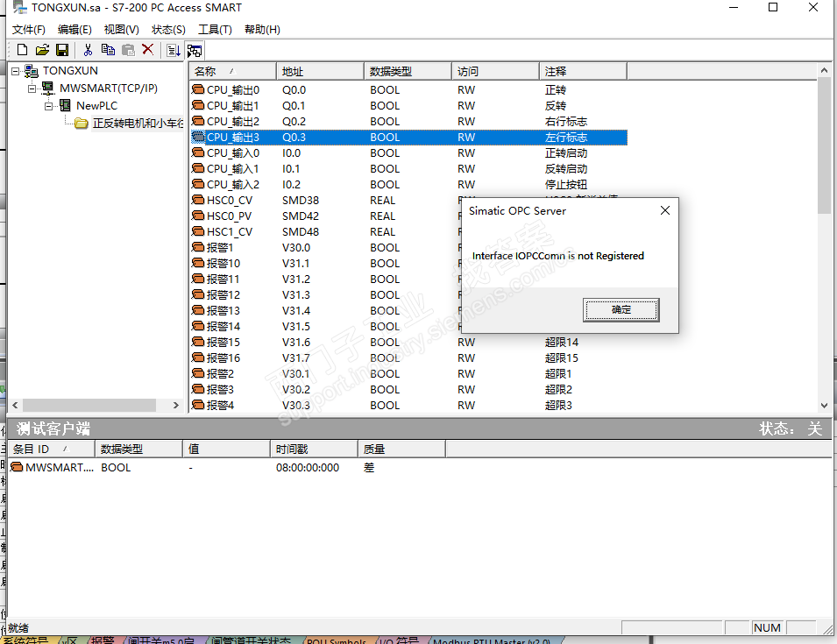Image resolution: width=837 pixels, height=644 pixels.
Task: Select the 报警10 row name
Action: click(223, 263)
